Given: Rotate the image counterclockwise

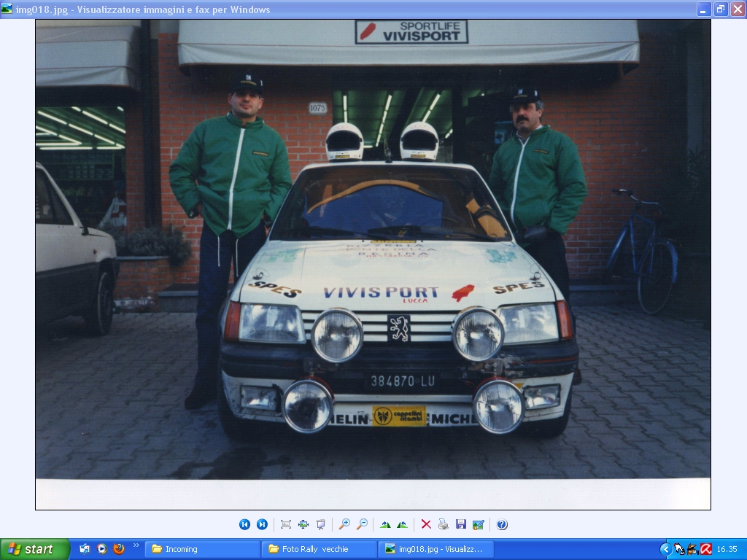Looking at the screenshot, I should pos(403,524).
